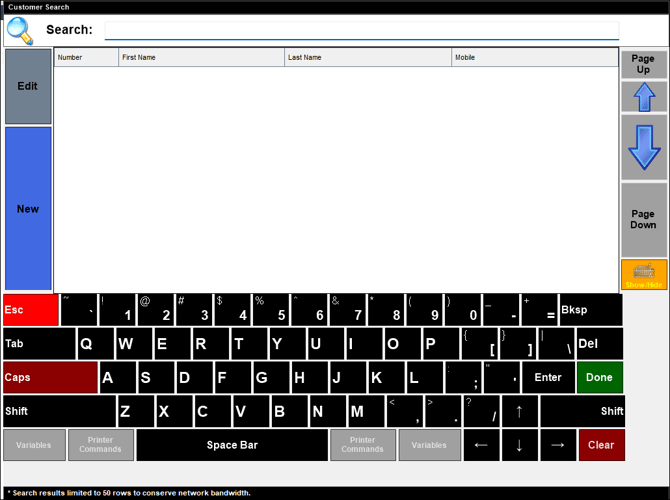Tap the backslash key

point(556,344)
